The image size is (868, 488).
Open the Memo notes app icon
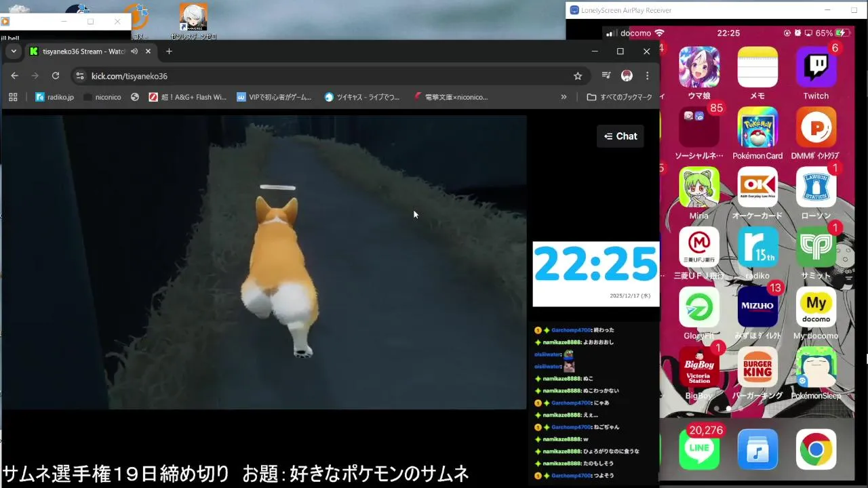pyautogui.click(x=757, y=66)
